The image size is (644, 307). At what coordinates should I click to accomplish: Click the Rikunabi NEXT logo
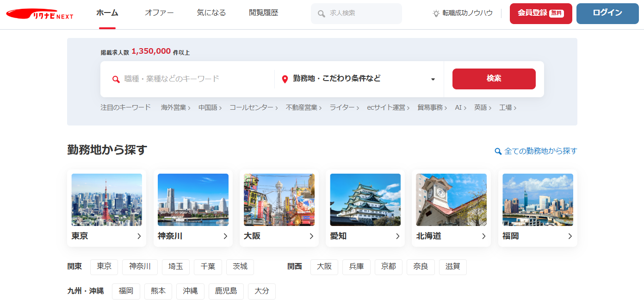[x=40, y=14]
